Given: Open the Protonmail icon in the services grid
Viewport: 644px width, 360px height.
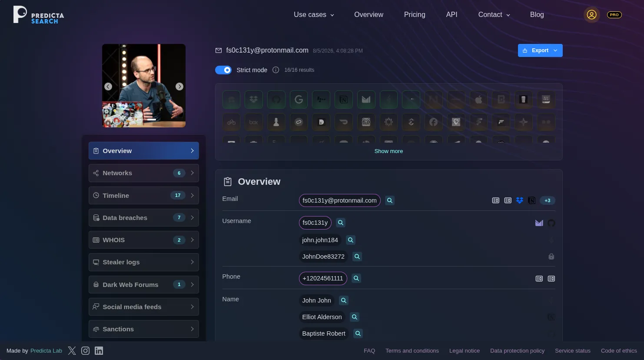Looking at the screenshot, I should click(x=366, y=100).
